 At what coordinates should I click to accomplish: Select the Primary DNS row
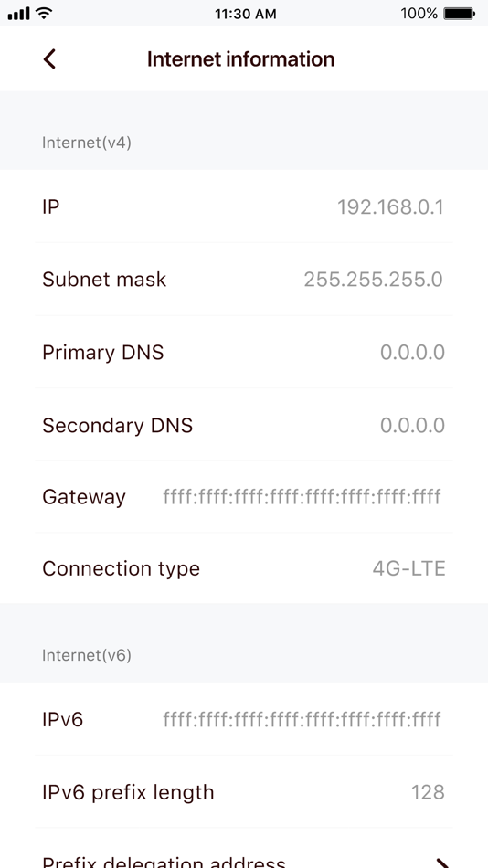coord(244,352)
